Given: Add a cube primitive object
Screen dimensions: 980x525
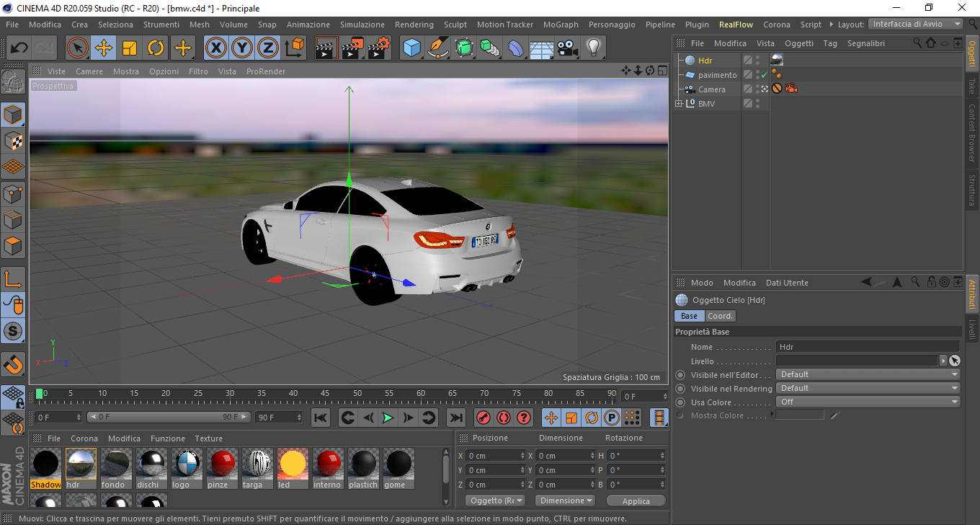Looking at the screenshot, I should 412,48.
